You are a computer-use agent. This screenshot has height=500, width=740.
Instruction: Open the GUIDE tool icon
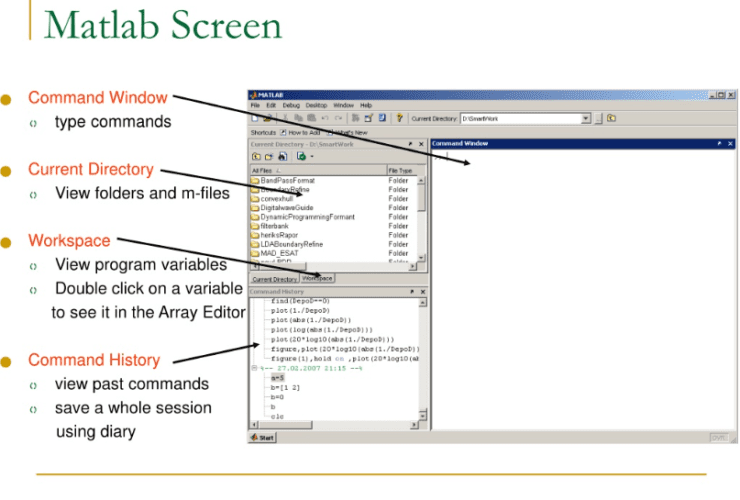369,118
